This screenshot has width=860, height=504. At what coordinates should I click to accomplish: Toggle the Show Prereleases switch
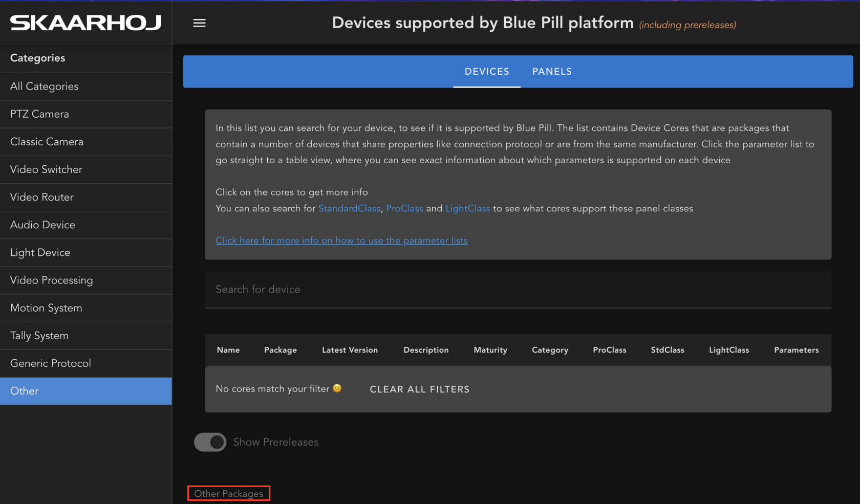tap(210, 442)
